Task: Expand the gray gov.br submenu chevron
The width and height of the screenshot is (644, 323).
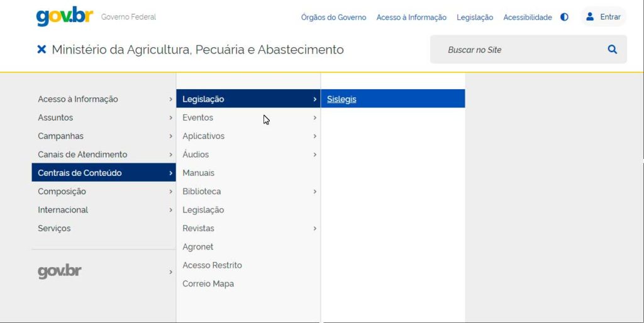Action: coord(170,271)
